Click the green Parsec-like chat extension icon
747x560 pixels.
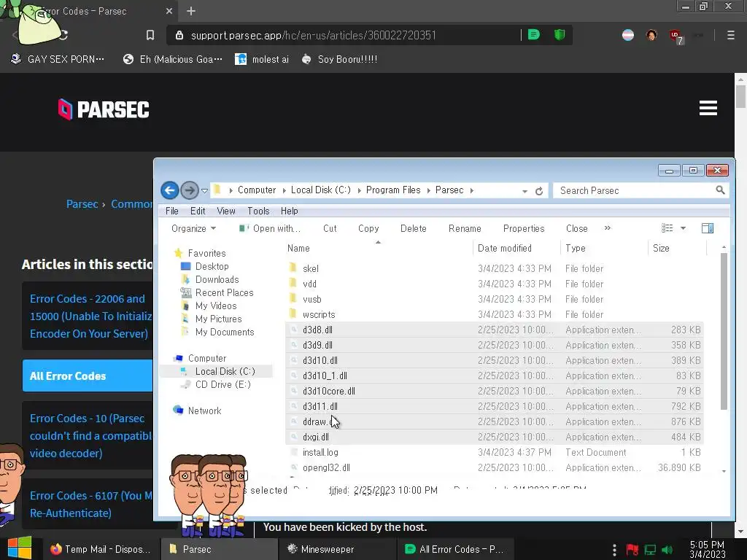point(533,35)
